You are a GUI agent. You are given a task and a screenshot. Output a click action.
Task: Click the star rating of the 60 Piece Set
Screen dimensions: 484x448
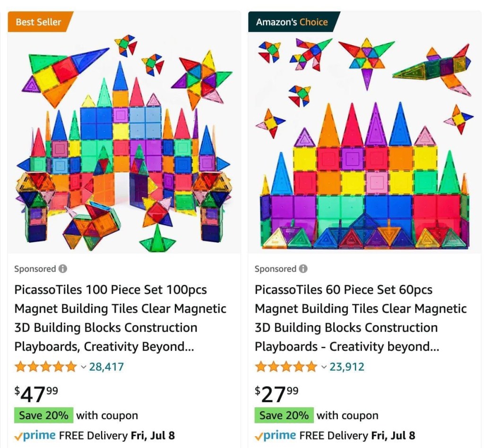[285, 367]
